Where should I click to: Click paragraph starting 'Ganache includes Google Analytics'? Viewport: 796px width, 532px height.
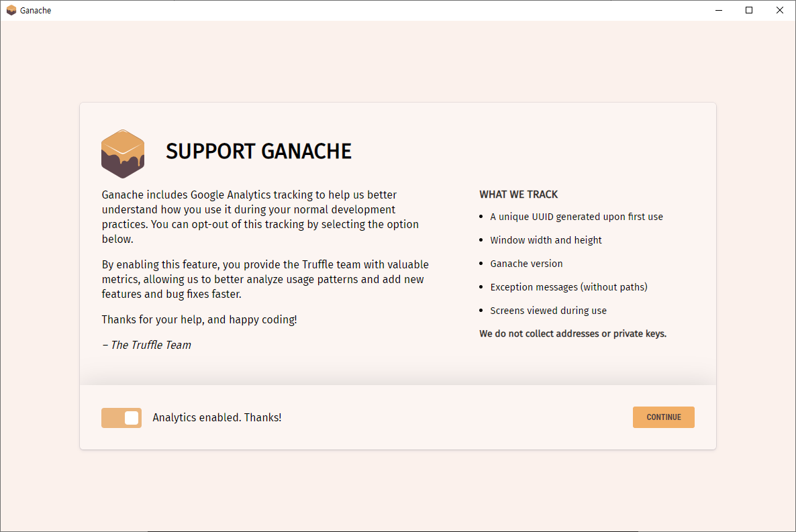pos(260,217)
